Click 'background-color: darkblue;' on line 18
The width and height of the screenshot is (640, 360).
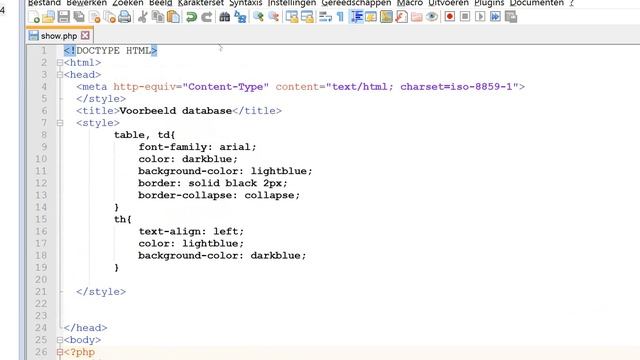point(222,256)
